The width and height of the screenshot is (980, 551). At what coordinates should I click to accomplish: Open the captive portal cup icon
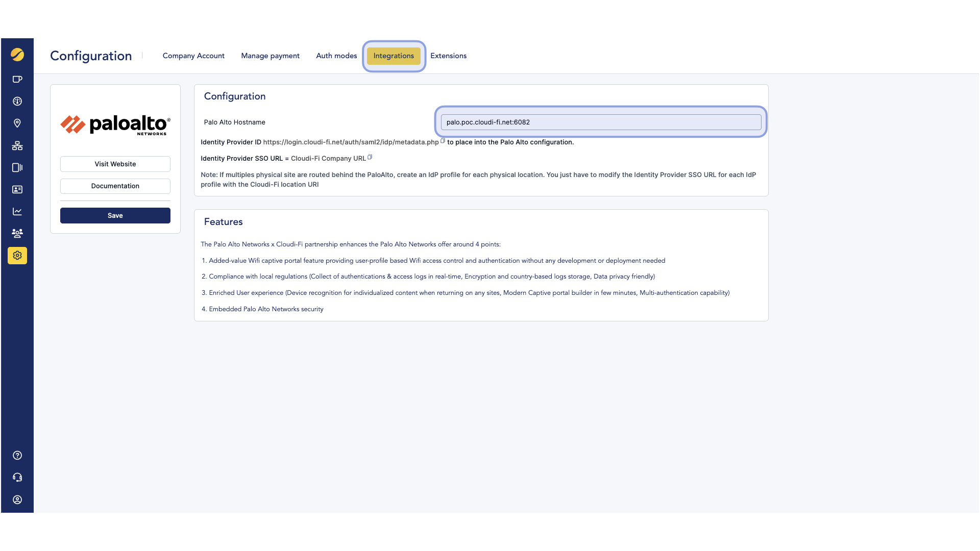pos(17,79)
